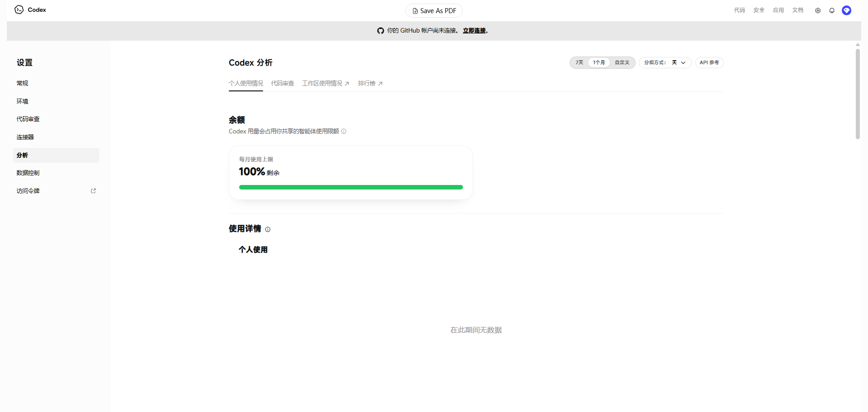Expand the 分组方式 dropdown
Viewport: 868px width, 412px height.
tap(665, 62)
